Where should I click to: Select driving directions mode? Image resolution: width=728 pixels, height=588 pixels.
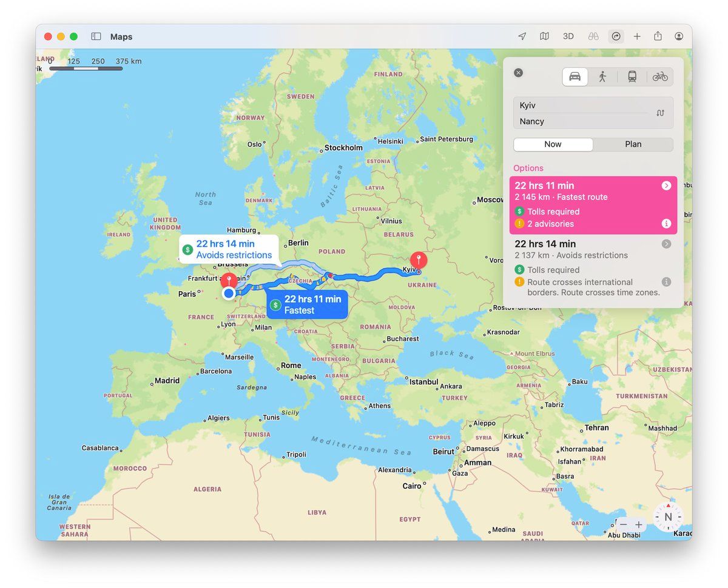tap(575, 76)
